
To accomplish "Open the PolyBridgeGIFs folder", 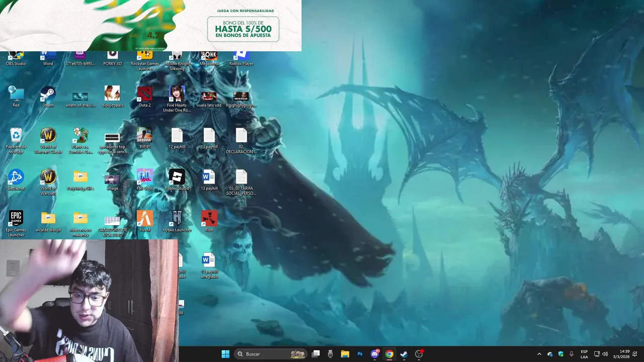I will point(80,180).
